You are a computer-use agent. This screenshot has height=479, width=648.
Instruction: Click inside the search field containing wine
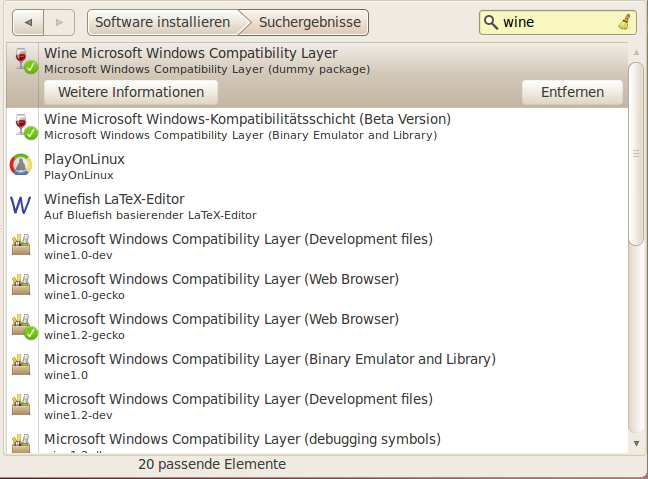click(555, 22)
